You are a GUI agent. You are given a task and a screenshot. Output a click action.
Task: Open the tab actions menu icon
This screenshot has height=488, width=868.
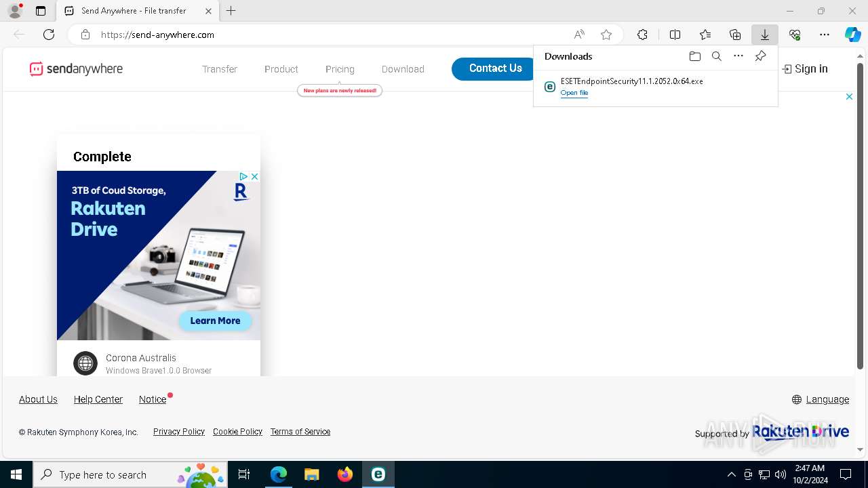[x=41, y=11]
